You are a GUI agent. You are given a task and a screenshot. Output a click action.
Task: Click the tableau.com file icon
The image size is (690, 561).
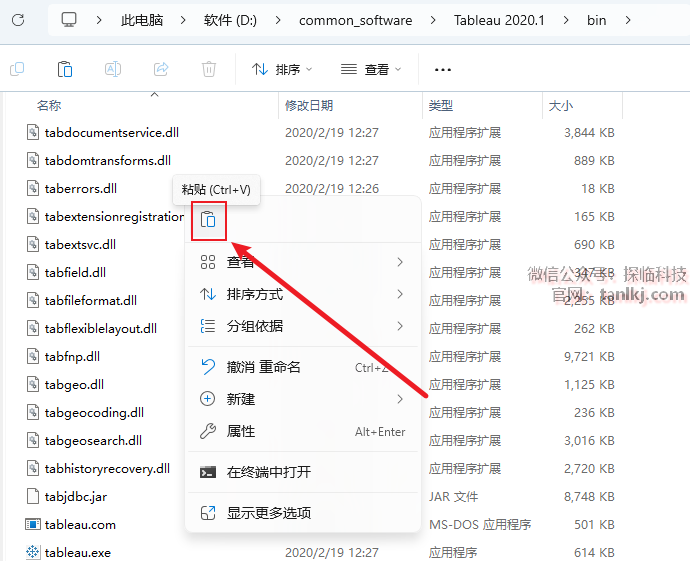[33, 524]
